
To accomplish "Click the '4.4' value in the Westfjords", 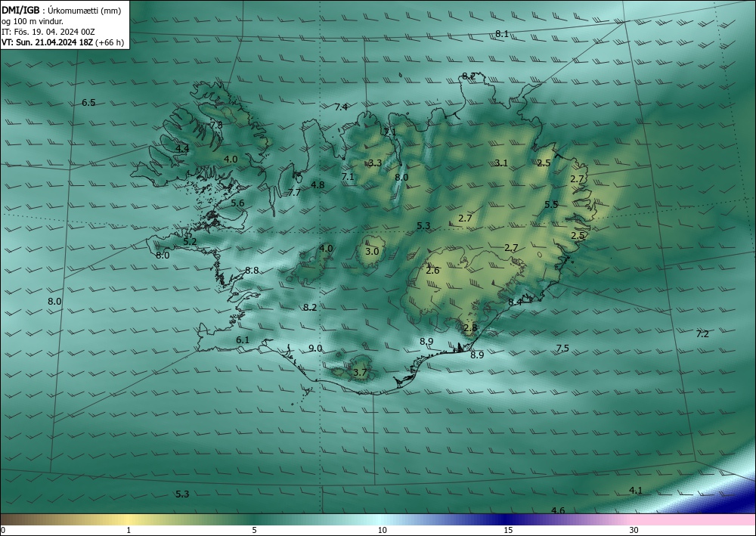I will point(182,148).
